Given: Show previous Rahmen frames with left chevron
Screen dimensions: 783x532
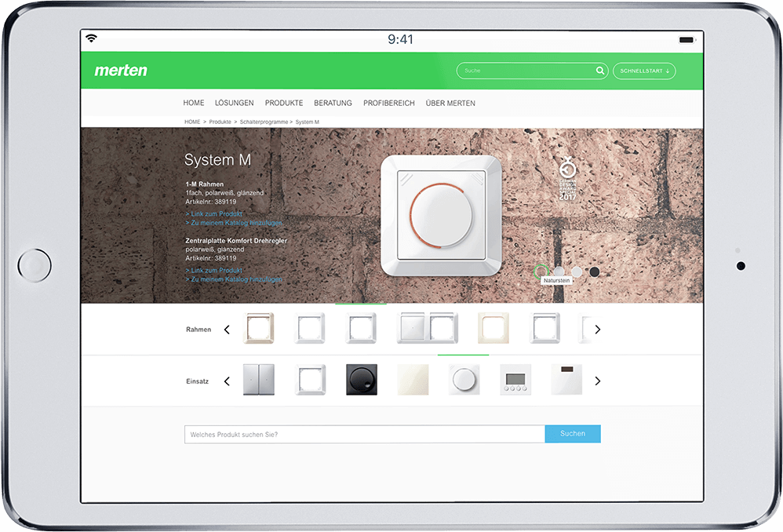Looking at the screenshot, I should point(227,330).
